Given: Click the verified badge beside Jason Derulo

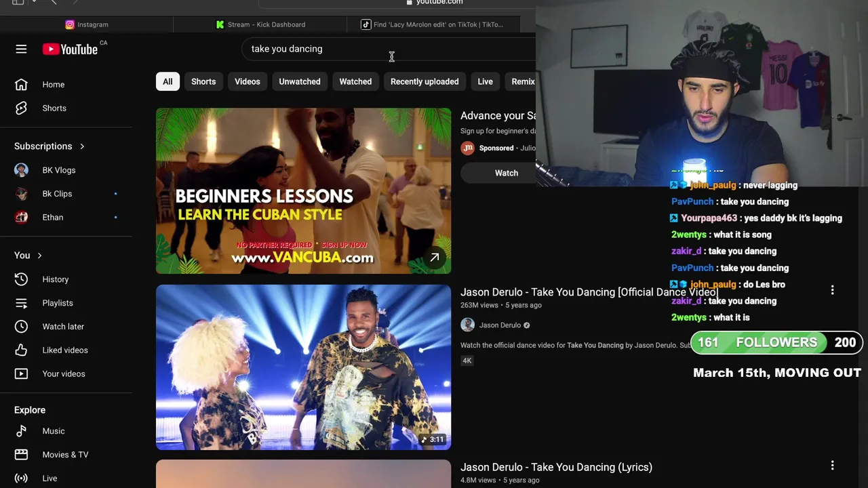Looking at the screenshot, I should (526, 325).
